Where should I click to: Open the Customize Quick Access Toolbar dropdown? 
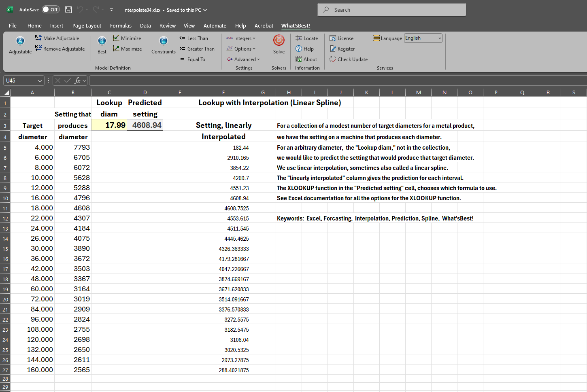[x=111, y=10]
